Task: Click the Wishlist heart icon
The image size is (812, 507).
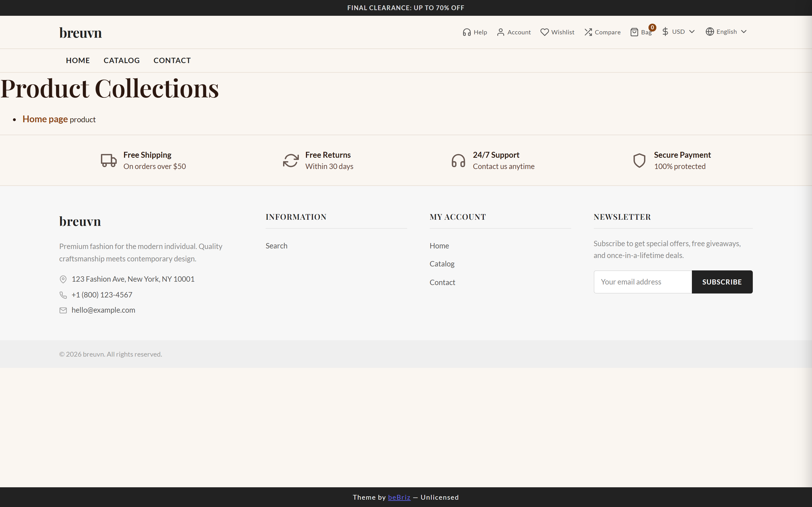Action: pos(544,32)
